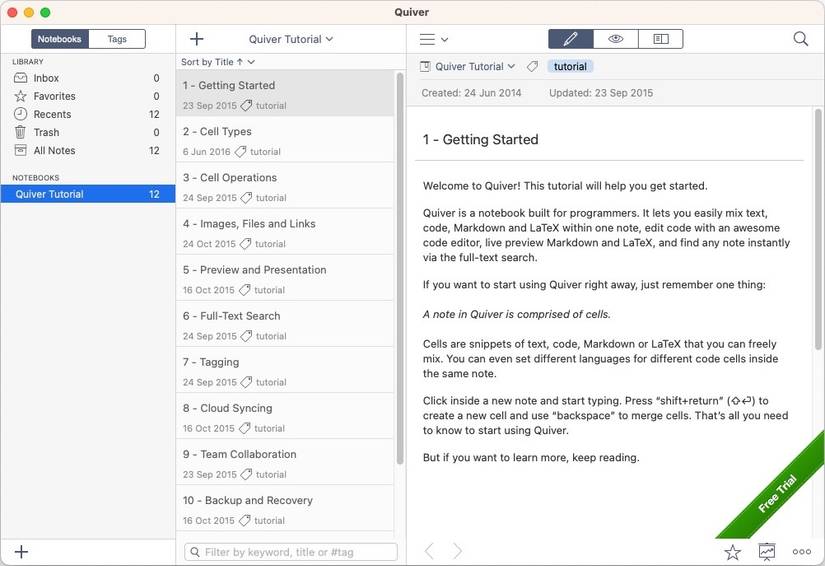
Task: Switch to editor mode with pencil icon
Action: (571, 39)
